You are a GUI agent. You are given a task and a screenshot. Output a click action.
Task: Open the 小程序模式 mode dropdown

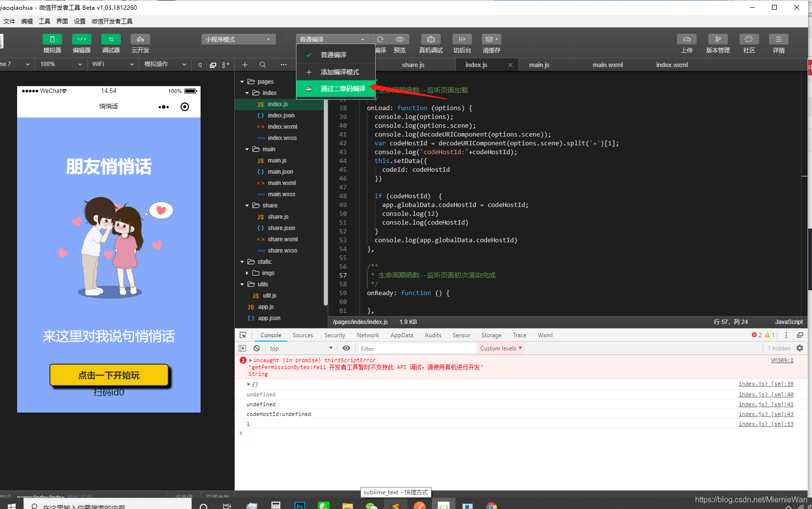238,39
